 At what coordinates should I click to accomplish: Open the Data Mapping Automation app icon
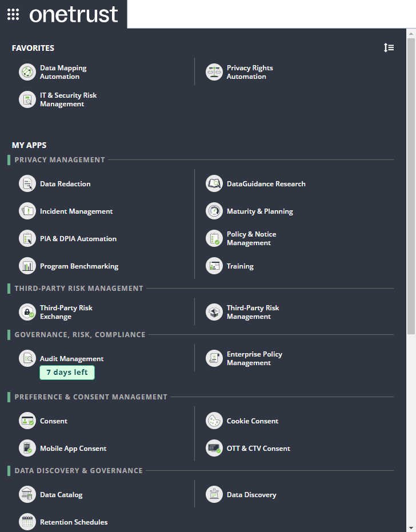click(x=27, y=72)
